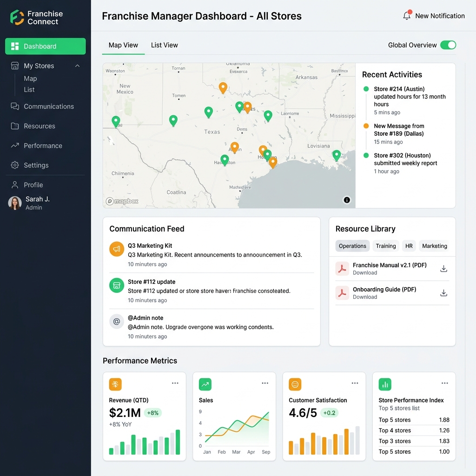Download Franchise Manual v2.1 via arrow icon
Viewport: 476px width, 476px height.
[x=443, y=269]
